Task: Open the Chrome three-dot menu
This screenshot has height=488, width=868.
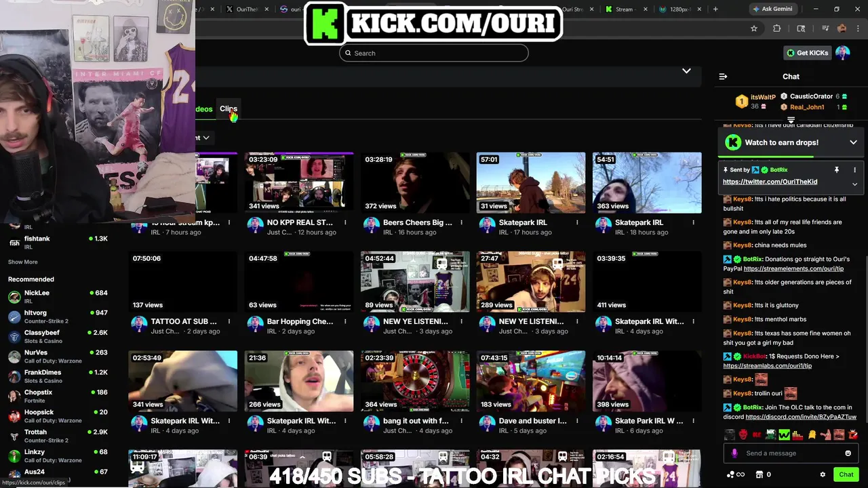Action: [858, 28]
